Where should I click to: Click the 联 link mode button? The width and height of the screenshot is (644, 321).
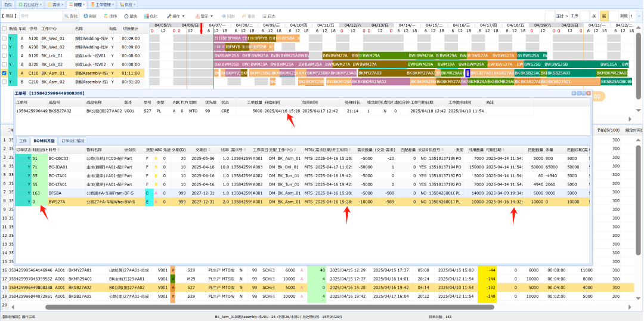[x=604, y=16]
